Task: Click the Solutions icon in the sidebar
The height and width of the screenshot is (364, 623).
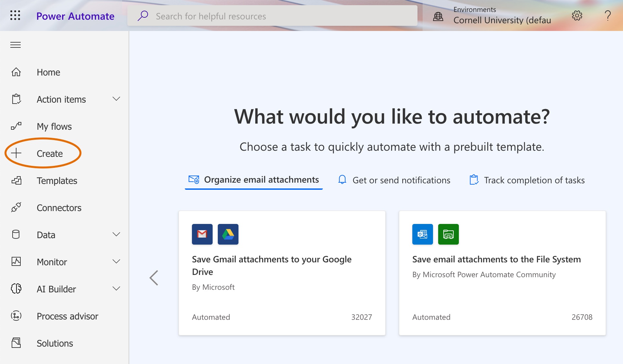Action: click(16, 343)
